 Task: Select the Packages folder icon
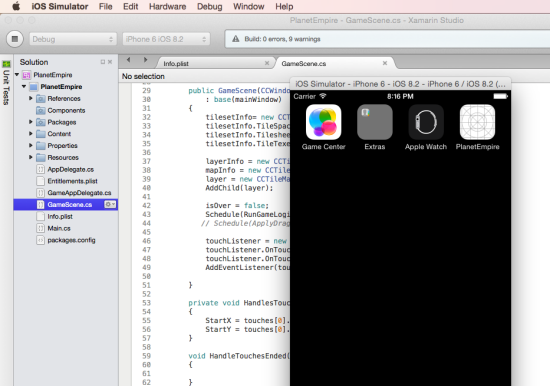(41, 122)
